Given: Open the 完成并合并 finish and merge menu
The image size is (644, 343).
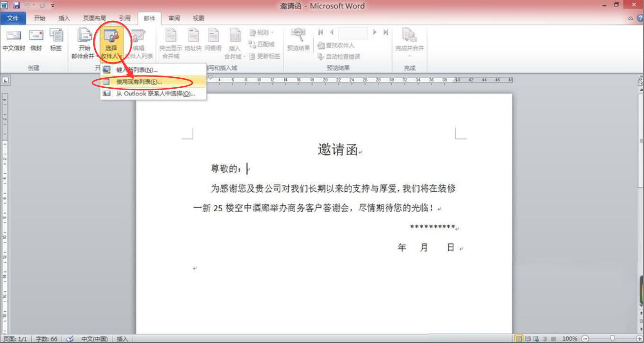Looking at the screenshot, I should click(409, 43).
